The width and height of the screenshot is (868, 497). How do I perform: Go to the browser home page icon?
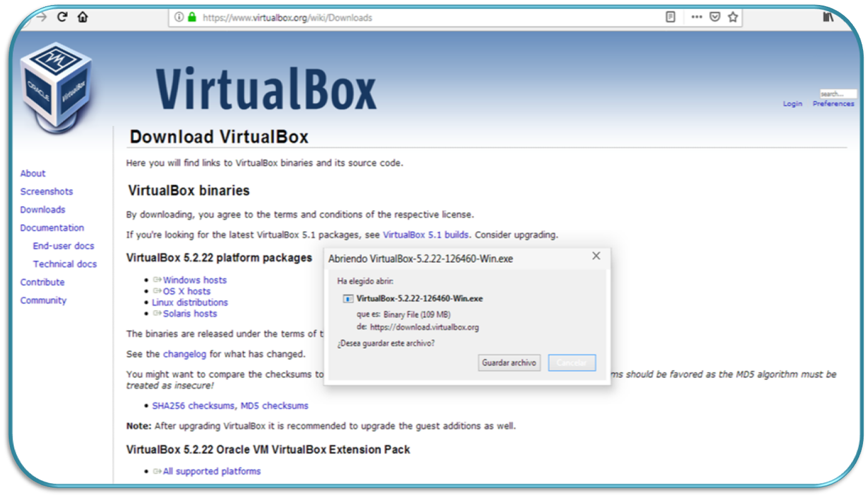tap(82, 17)
